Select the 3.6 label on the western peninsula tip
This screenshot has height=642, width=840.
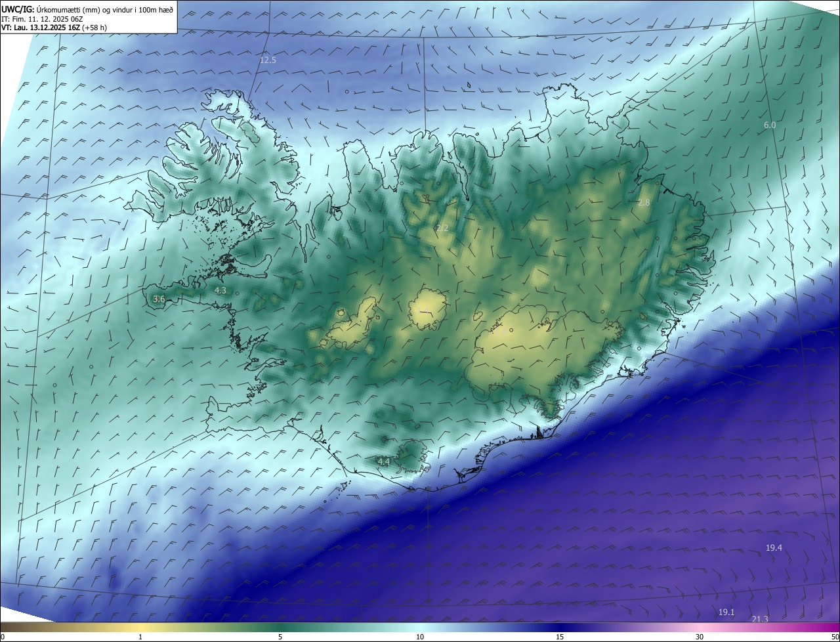(x=159, y=299)
